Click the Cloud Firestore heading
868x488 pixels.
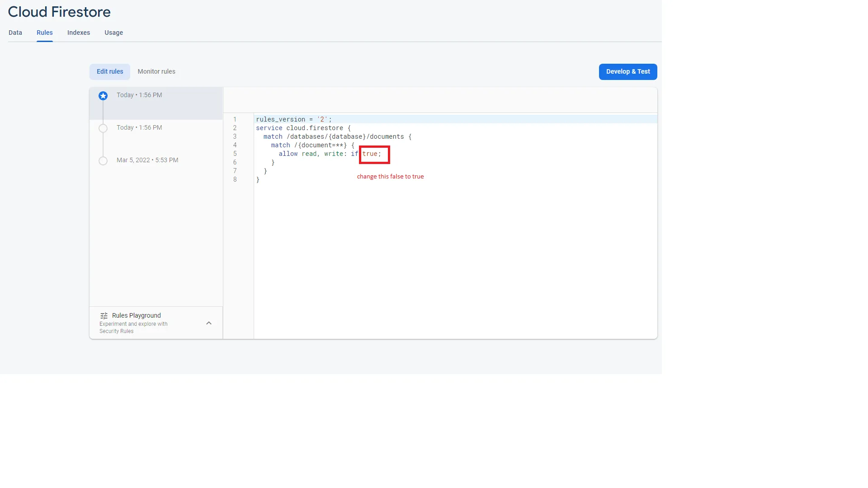pos(59,12)
